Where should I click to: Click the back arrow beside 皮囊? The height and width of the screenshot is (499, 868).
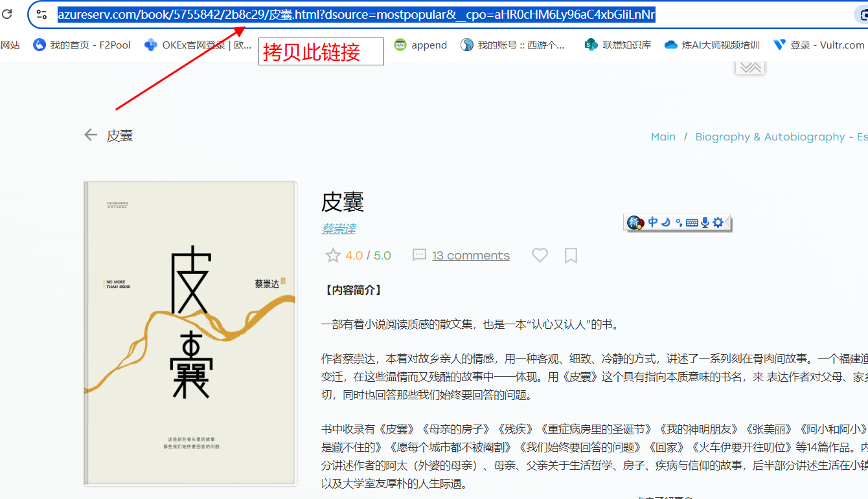tap(91, 135)
